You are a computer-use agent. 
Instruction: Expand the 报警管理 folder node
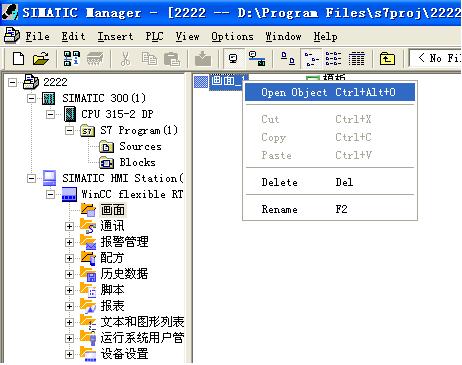pyautogui.click(x=69, y=242)
